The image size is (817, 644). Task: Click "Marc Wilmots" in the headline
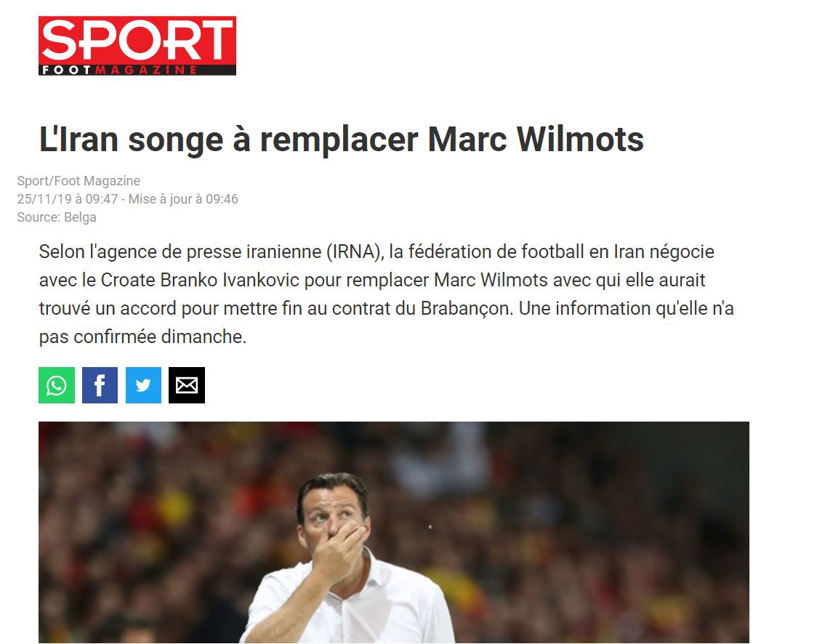536,139
